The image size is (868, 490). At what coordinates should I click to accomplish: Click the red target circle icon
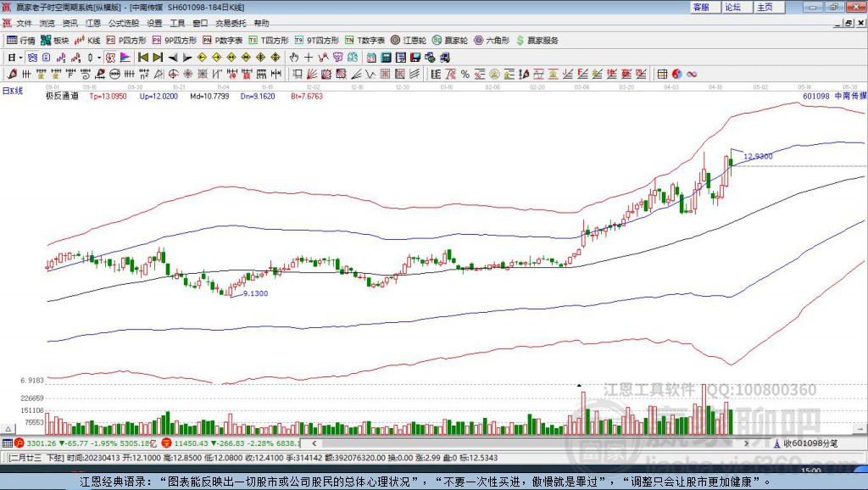pos(173,75)
